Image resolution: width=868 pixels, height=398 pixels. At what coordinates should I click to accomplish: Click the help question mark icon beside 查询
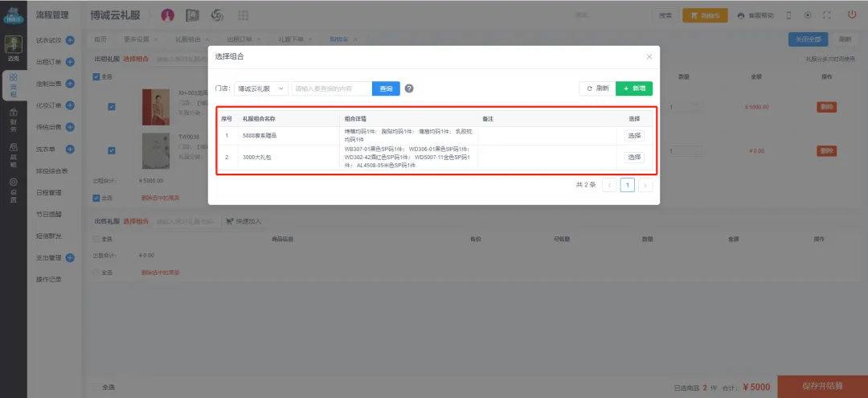tap(409, 88)
